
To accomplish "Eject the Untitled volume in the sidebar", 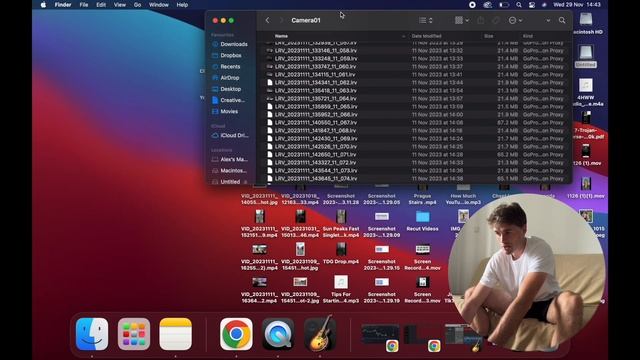I will (246, 182).
